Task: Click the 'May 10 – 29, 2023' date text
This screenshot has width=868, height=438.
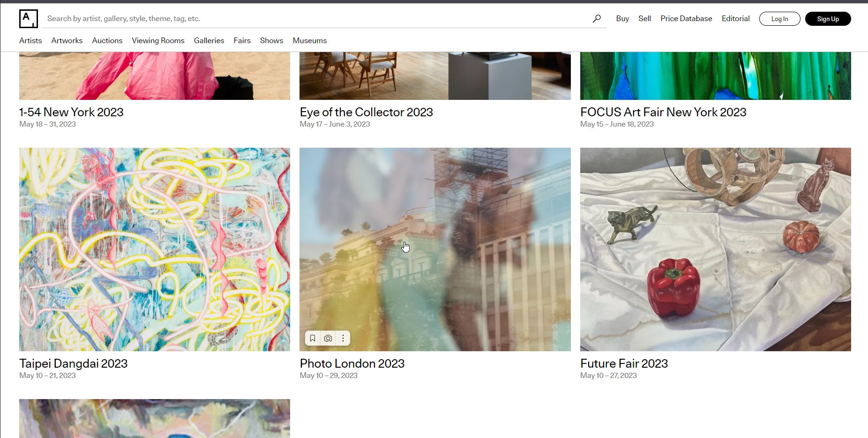Action: point(329,376)
